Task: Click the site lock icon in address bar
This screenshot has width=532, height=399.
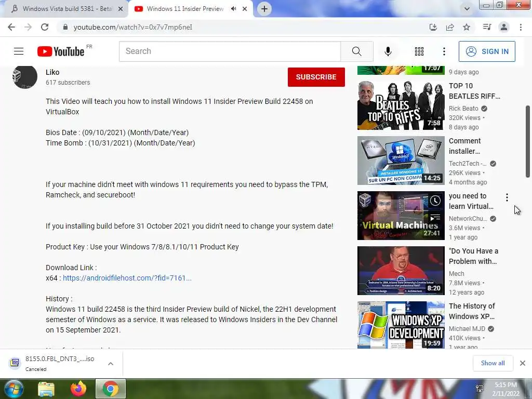Action: [x=65, y=27]
